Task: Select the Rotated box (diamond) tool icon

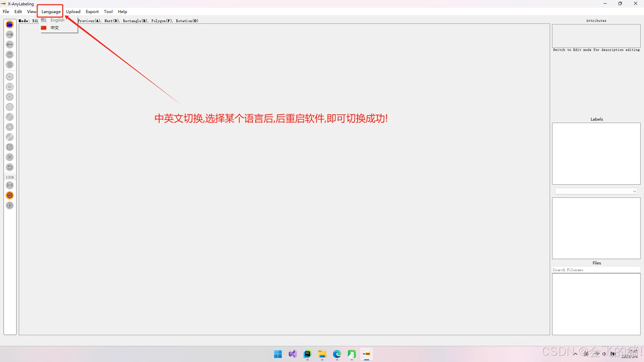Action: [x=10, y=97]
